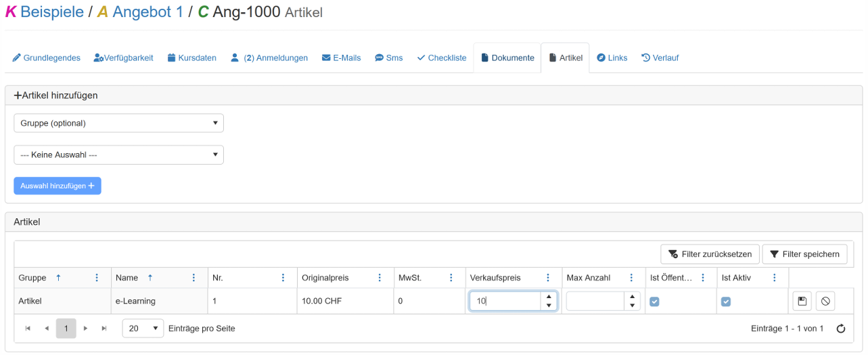Screen dimensions: 868x355
Task: Increase the Verkaufspreis value with up arrow
Action: point(549,297)
